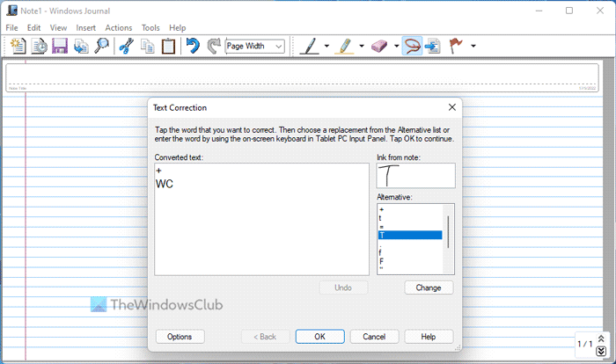Click the Windows Journal app icon in the title bar
The image size is (616, 364).
coord(11,11)
